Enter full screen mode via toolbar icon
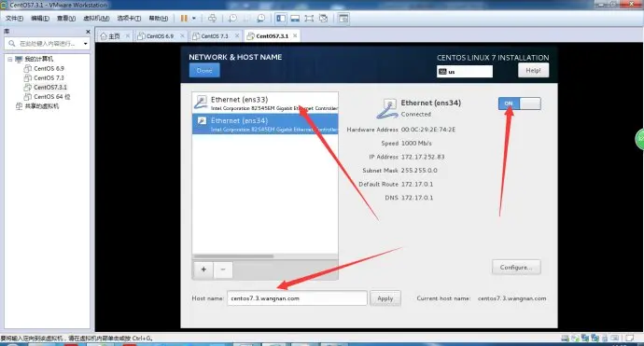The width and height of the screenshot is (644, 346). (309, 18)
